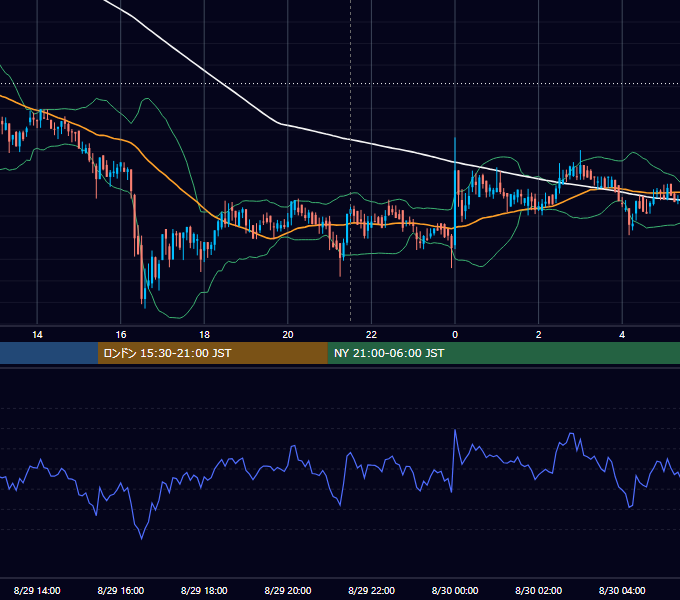Click hour label 18 on price chart axis
Screen dimensions: 680x600
coord(204,335)
